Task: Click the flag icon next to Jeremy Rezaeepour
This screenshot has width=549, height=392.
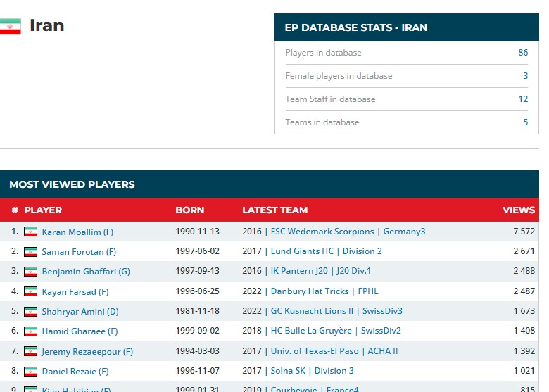Action: (x=30, y=351)
